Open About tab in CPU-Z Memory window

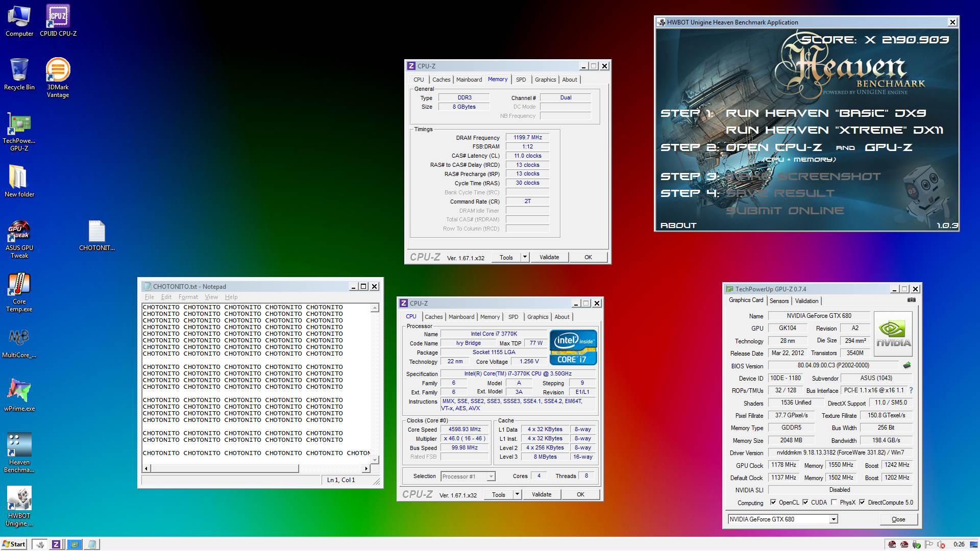(x=570, y=80)
